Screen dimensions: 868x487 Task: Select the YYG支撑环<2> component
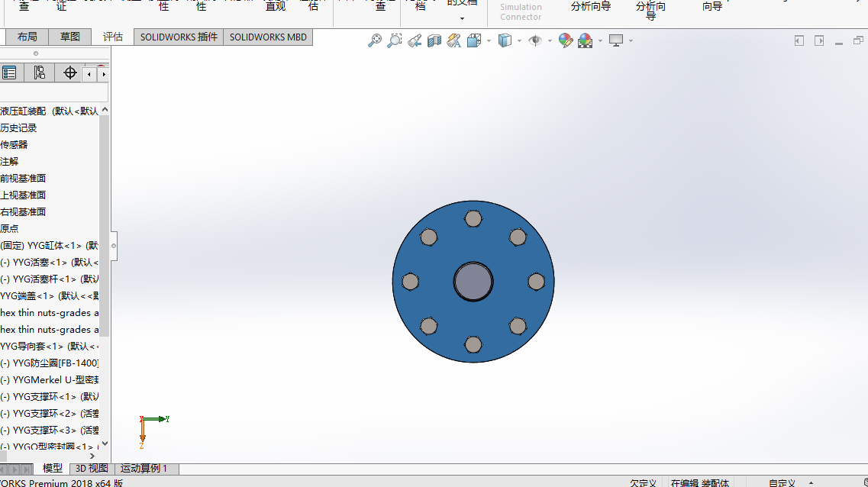click(50, 414)
